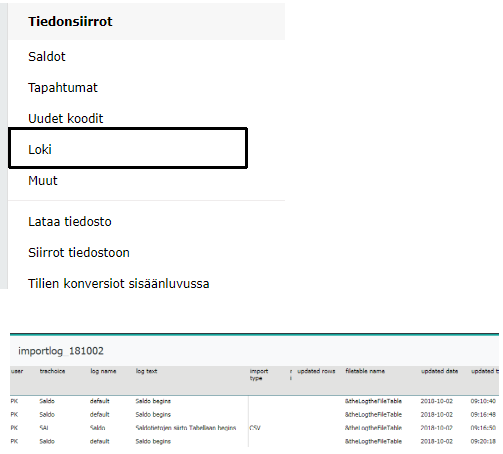Sort by the log text column header

(x=146, y=371)
